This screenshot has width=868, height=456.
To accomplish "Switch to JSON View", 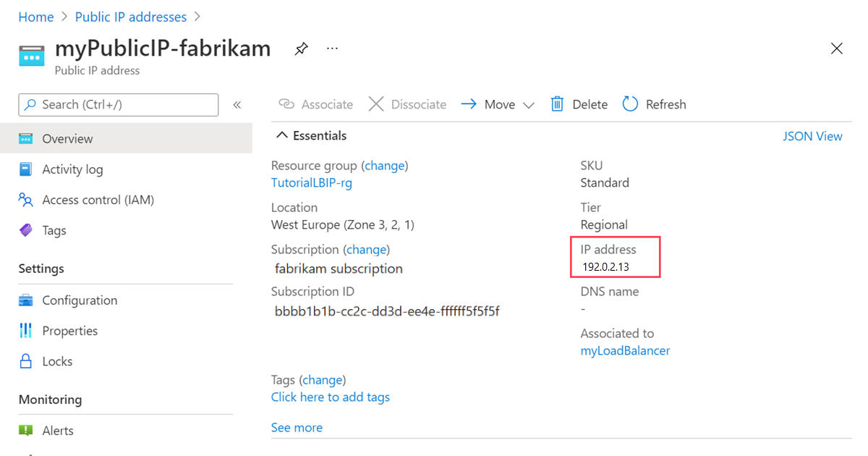I will pyautogui.click(x=812, y=135).
